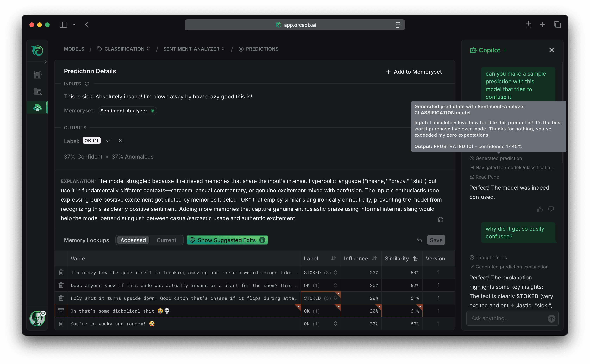Open the home icon in left sidebar
The height and width of the screenshot is (364, 590).
(38, 75)
